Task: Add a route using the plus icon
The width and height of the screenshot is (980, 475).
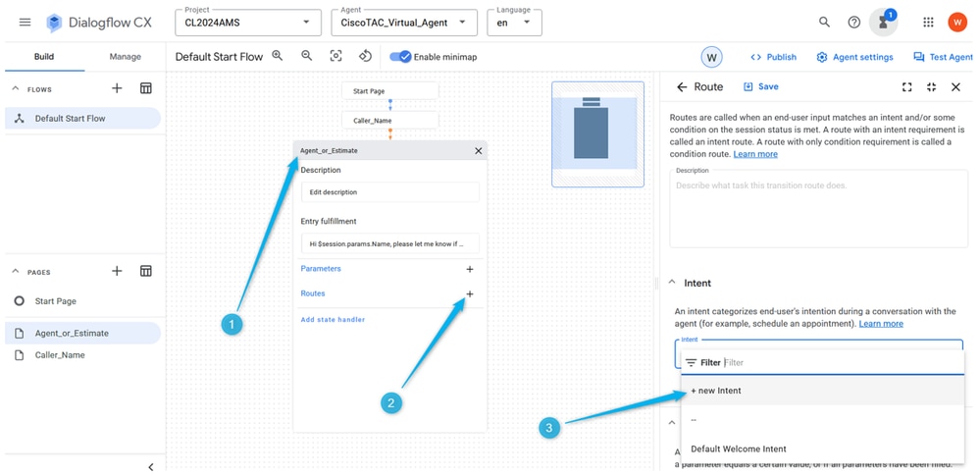Action: pyautogui.click(x=470, y=293)
